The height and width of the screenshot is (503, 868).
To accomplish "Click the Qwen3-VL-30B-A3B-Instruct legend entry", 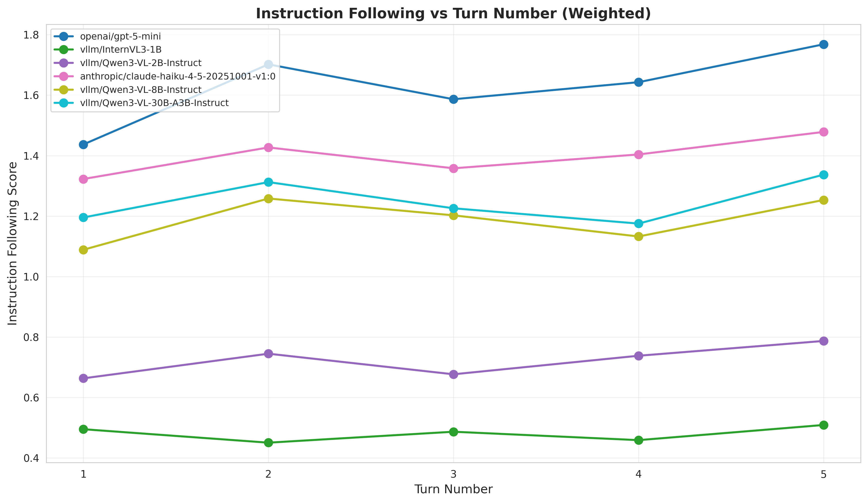I will pyautogui.click(x=154, y=103).
